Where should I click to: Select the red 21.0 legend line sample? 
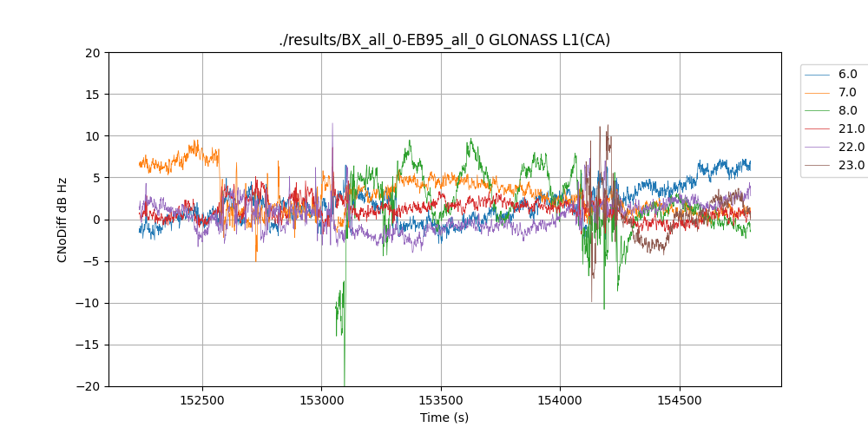tap(818, 129)
